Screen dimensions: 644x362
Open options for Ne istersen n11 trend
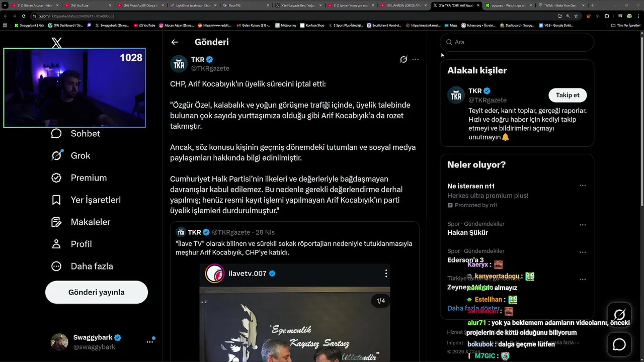(x=583, y=186)
